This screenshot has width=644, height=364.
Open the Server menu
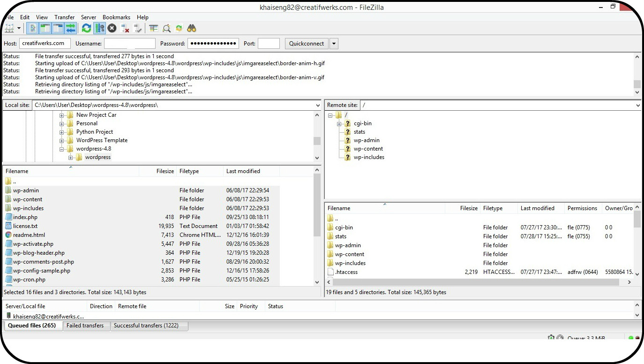[89, 17]
